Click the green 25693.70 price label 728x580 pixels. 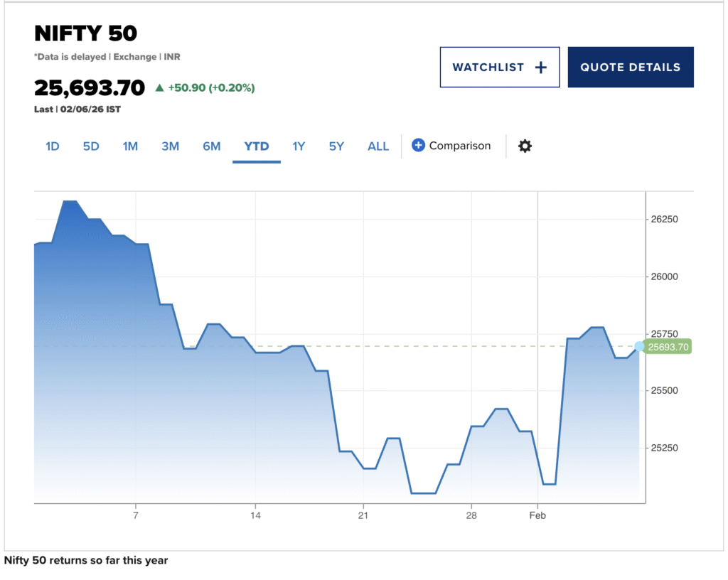point(668,347)
